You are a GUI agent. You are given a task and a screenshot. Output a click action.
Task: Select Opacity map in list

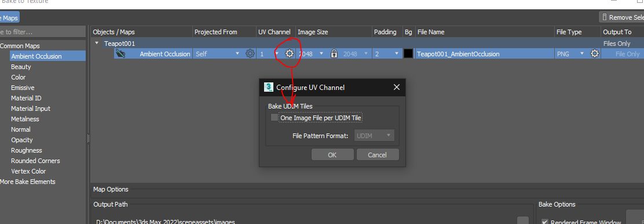[22, 140]
